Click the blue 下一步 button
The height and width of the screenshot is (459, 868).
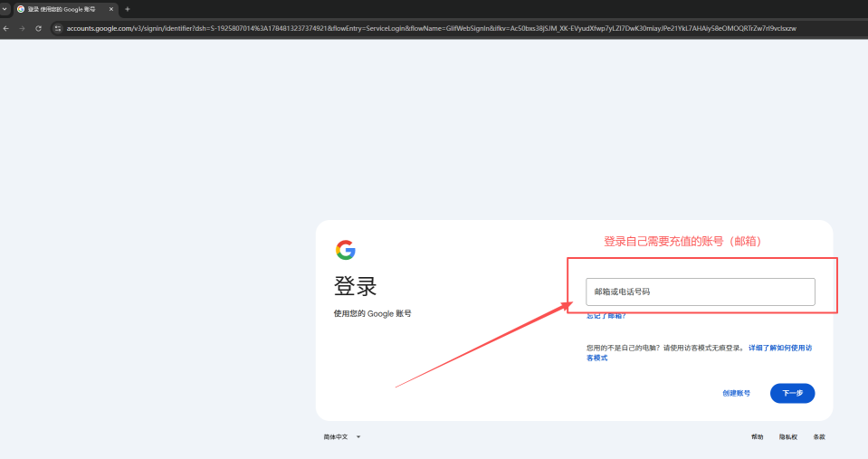pos(792,393)
